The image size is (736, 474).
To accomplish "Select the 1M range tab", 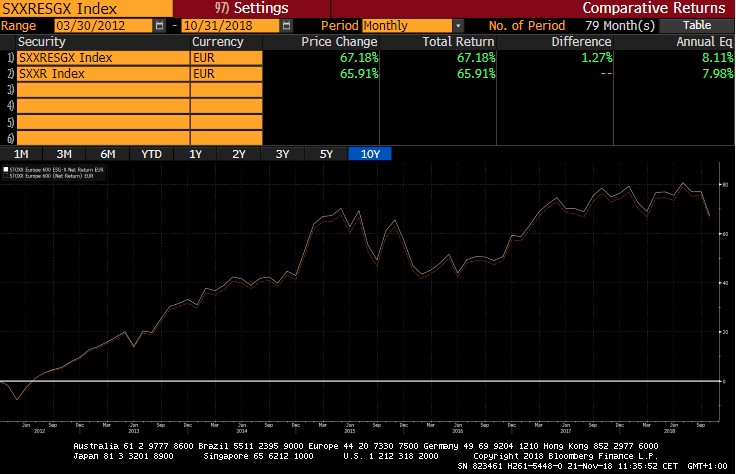I will pyautogui.click(x=21, y=154).
